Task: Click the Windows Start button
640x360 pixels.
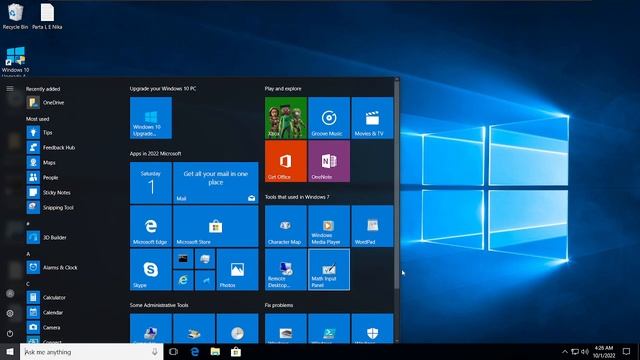Action: pyautogui.click(x=10, y=352)
